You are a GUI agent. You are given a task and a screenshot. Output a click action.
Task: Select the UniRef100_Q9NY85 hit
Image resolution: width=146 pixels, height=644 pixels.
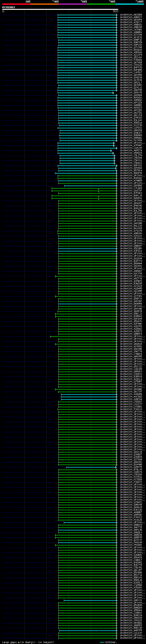131,505
